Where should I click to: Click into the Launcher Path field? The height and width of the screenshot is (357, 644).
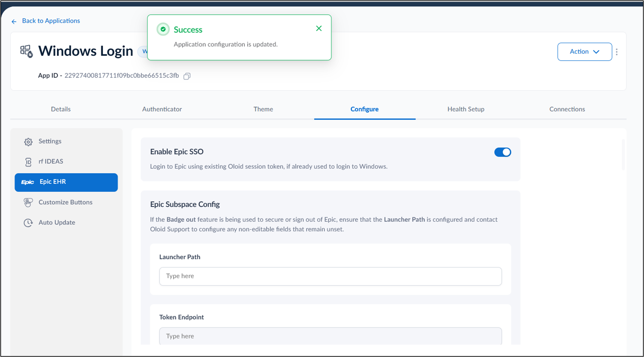(330, 276)
